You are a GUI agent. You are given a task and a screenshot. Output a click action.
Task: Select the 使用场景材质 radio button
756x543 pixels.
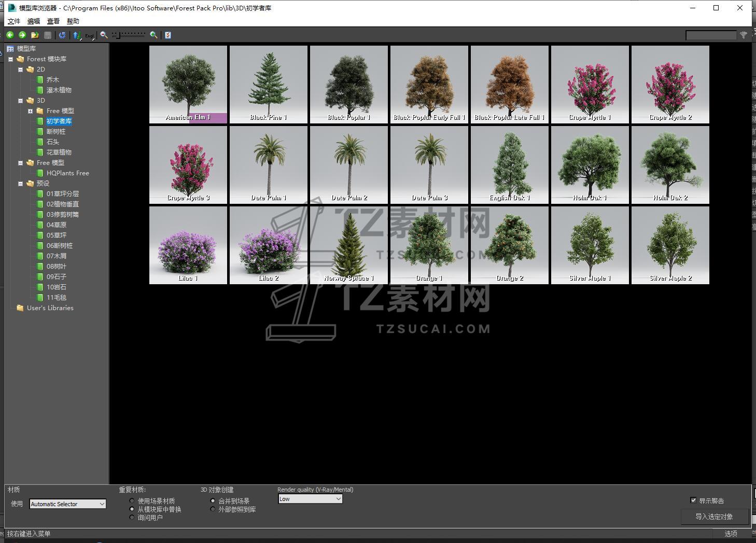(x=132, y=501)
